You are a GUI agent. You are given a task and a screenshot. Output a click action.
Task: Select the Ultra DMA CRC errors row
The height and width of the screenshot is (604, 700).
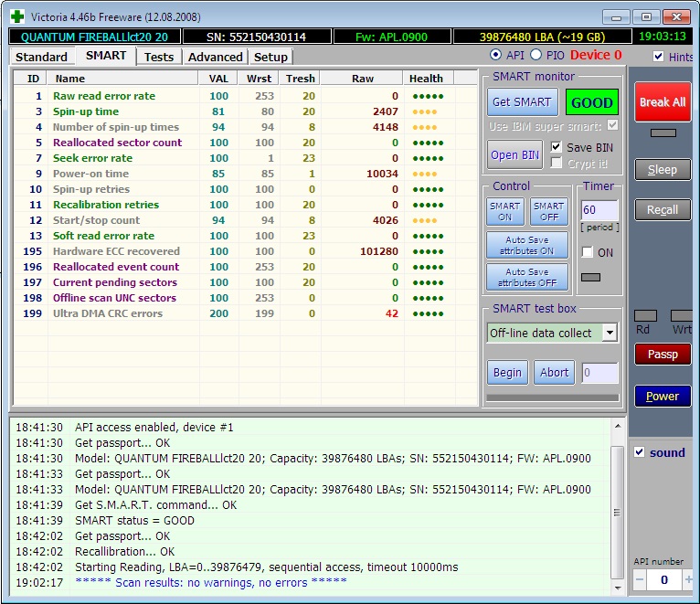coord(245,313)
